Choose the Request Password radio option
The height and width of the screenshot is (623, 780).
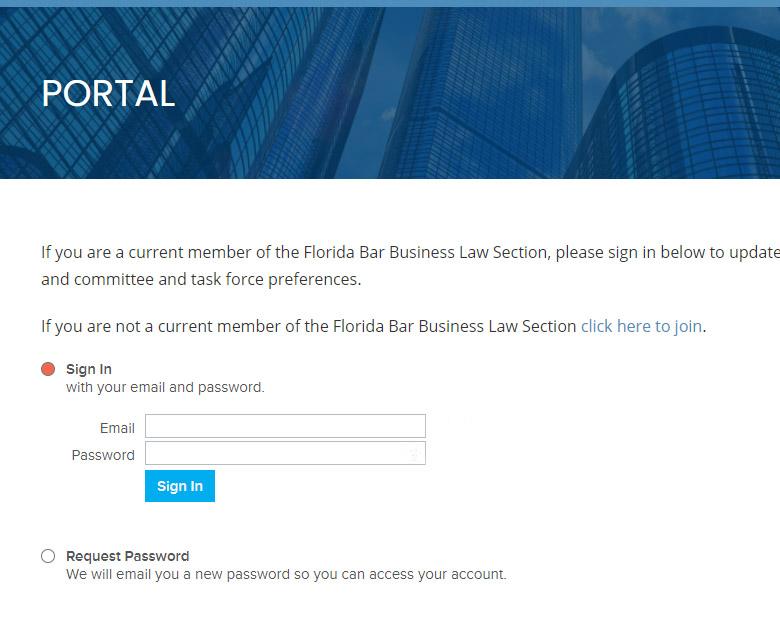click(x=48, y=556)
